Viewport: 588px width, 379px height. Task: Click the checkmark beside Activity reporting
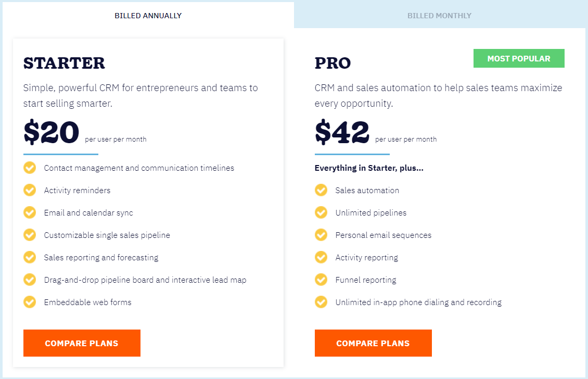[x=321, y=257]
